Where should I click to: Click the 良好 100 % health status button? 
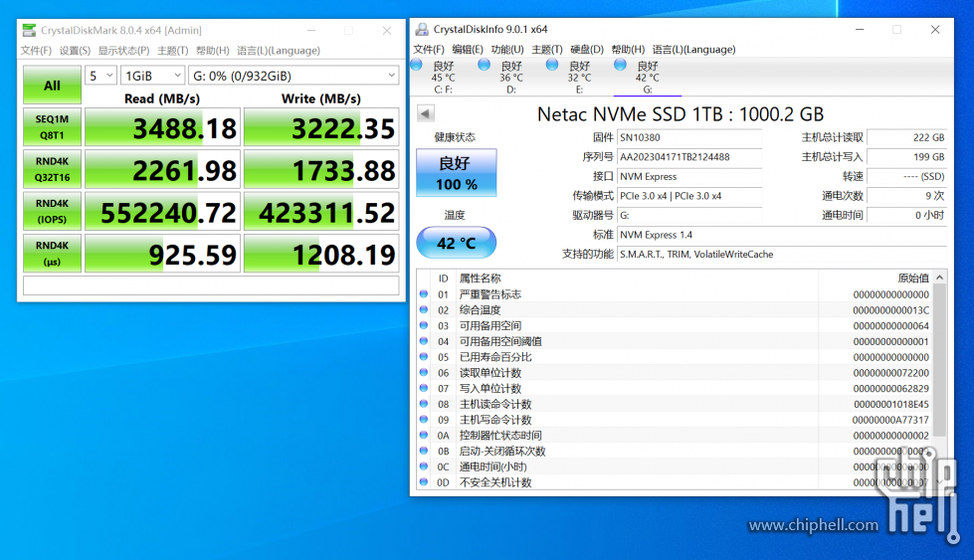point(457,173)
